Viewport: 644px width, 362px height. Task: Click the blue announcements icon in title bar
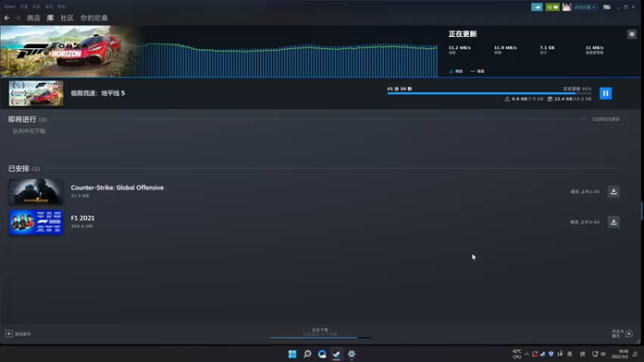(537, 7)
